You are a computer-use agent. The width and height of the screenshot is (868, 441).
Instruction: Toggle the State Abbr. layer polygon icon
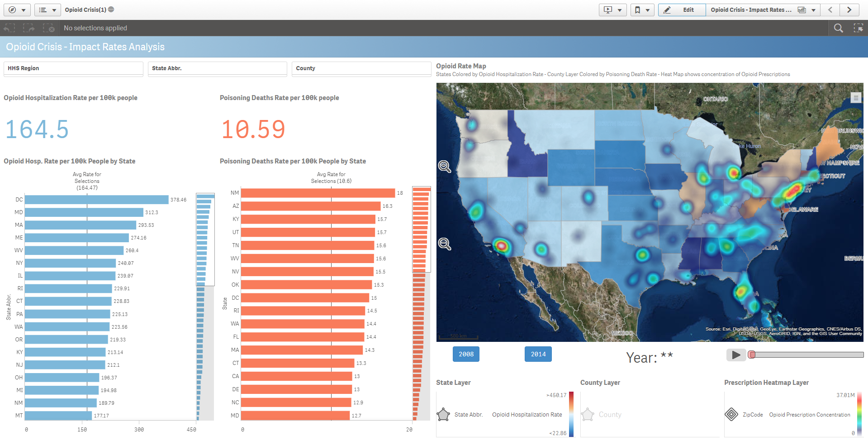coord(444,414)
